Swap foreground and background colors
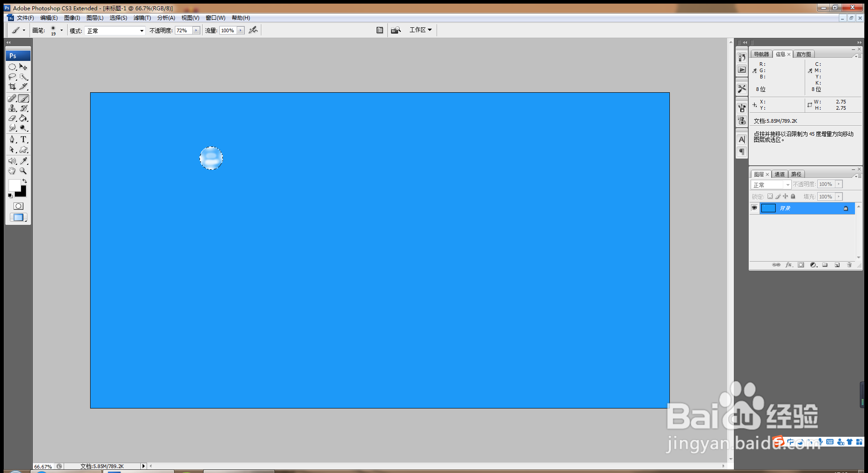This screenshot has width=868, height=473. click(x=25, y=181)
